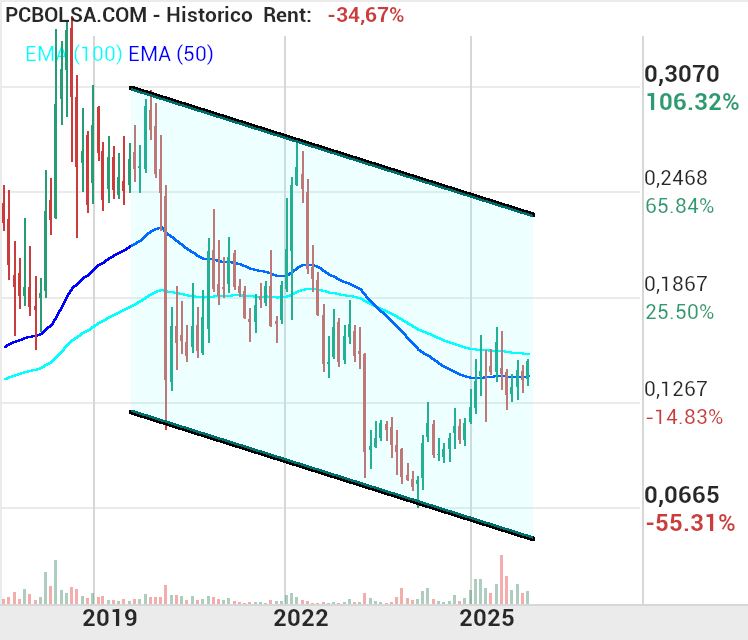Select the 2025 year label
The width and height of the screenshot is (748, 640).
[487, 619]
